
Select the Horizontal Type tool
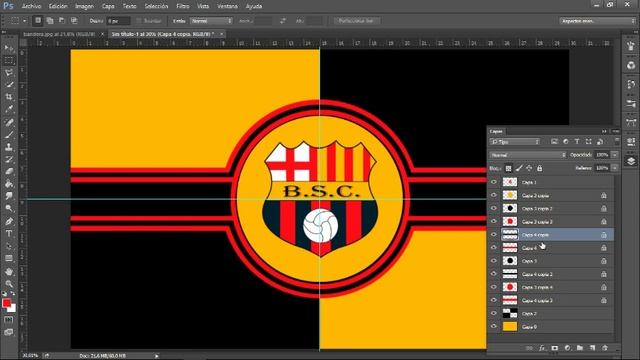point(9,234)
